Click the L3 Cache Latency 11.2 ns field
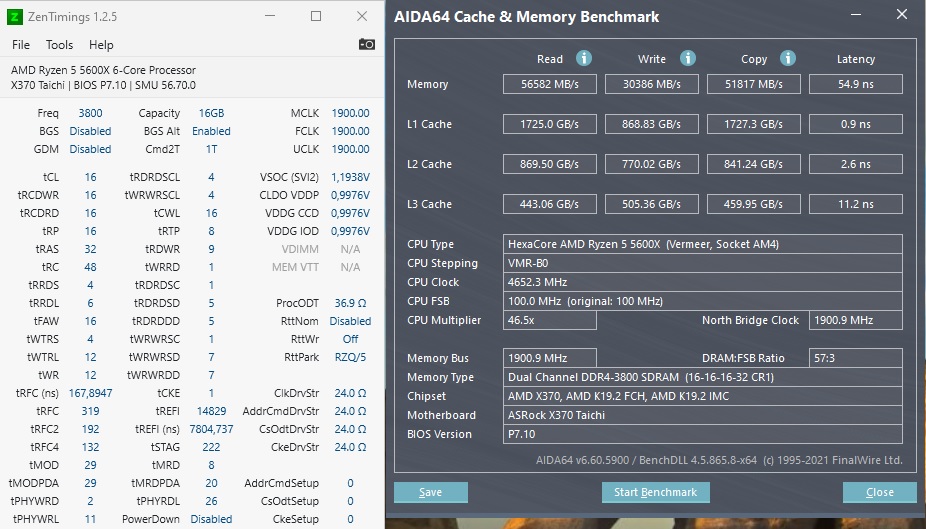926x529 pixels. coord(856,204)
